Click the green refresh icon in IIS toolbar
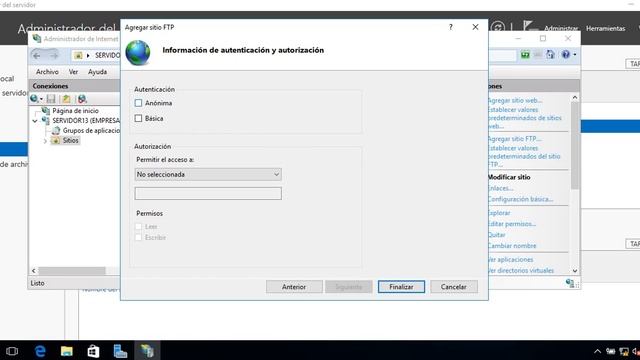Screen dimensions: 640x360 tap(525, 55)
